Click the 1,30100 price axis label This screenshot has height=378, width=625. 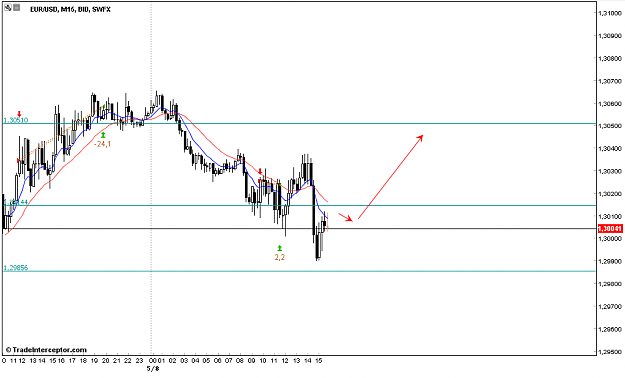(610, 217)
